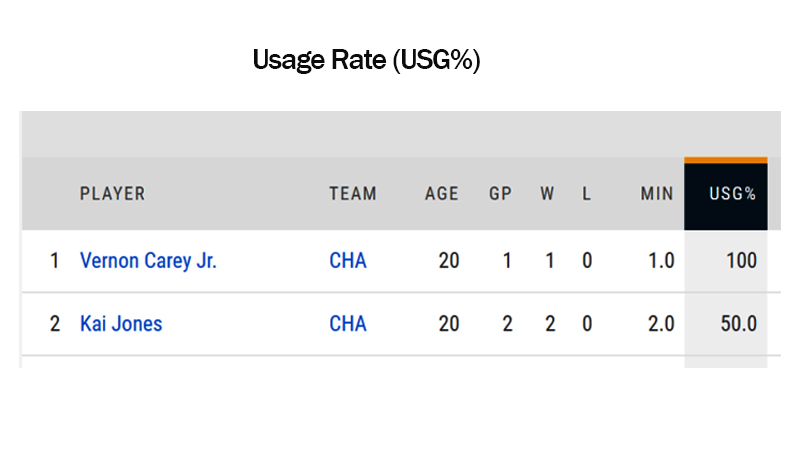Sort table by GP column header

[500, 194]
